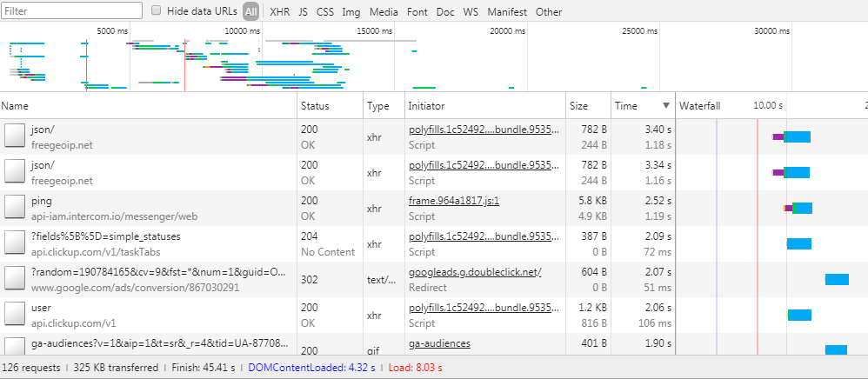The image size is (868, 379).
Task: Sort by the Type column header
Action: point(384,106)
